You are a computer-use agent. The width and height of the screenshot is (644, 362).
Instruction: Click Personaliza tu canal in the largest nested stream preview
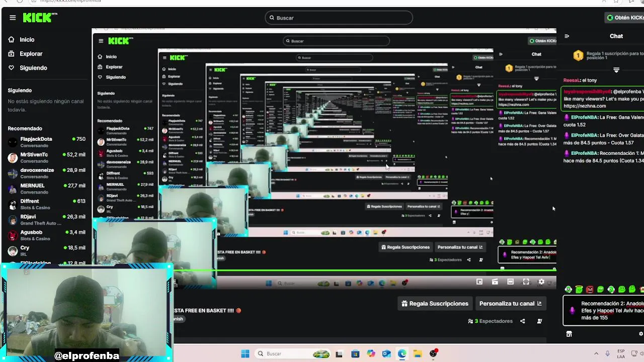(x=460, y=247)
